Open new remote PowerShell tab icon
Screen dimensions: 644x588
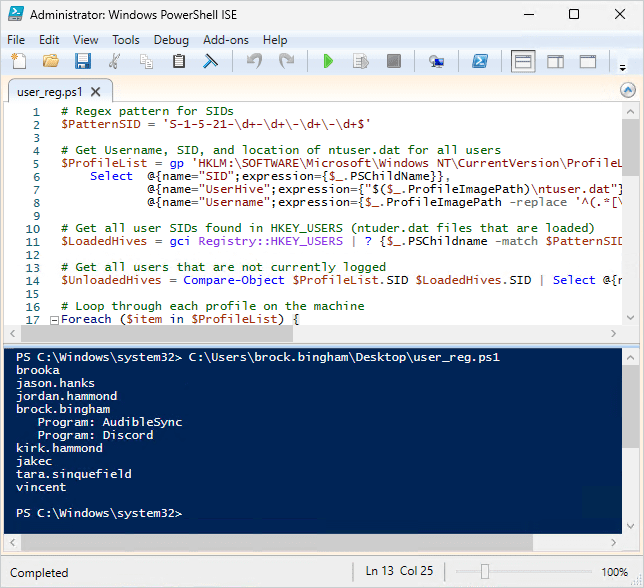pos(436,61)
